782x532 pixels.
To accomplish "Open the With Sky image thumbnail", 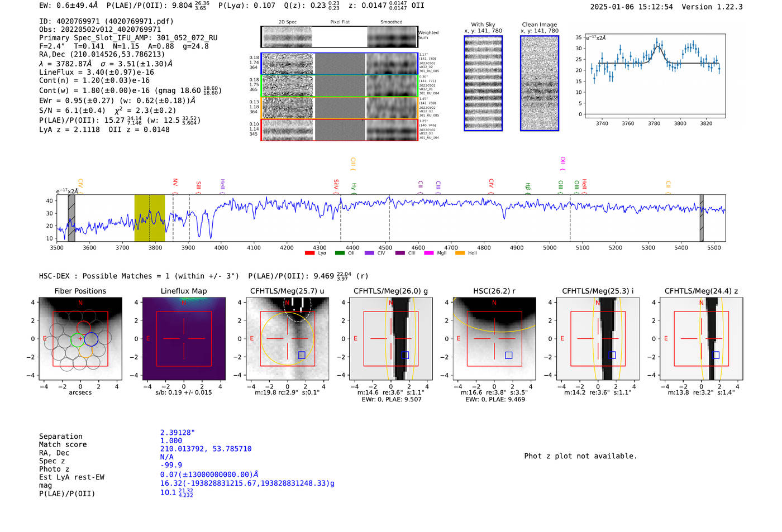I will tap(483, 83).
